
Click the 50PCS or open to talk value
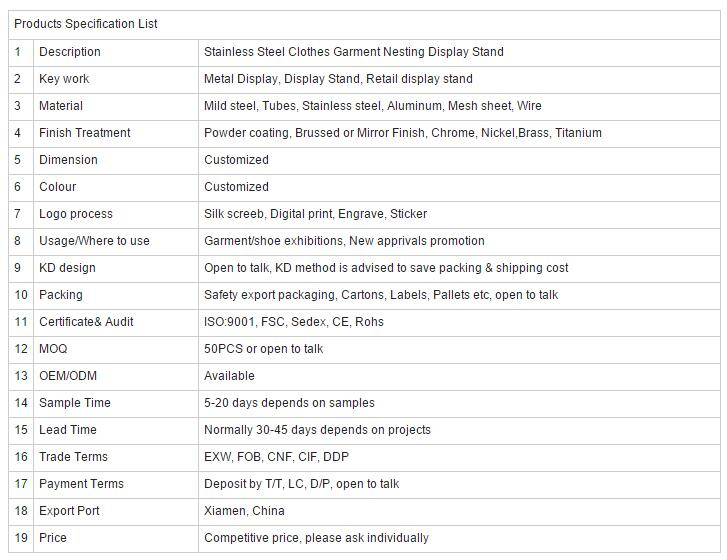264,349
